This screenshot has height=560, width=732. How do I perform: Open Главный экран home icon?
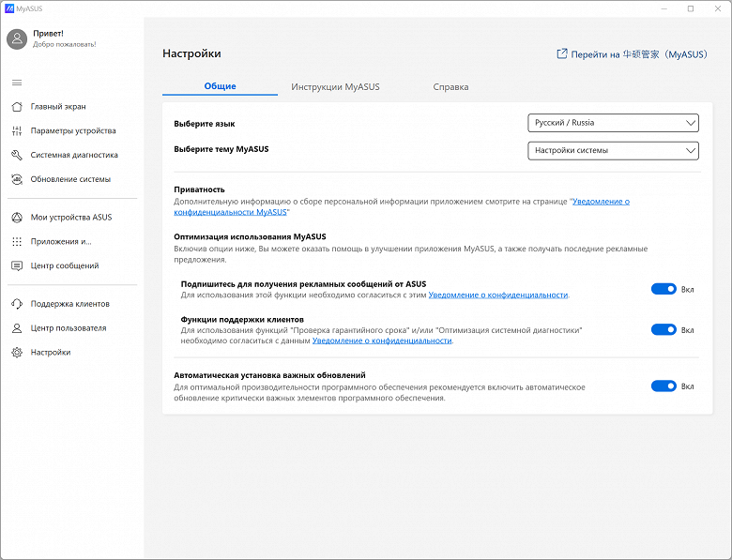17,106
